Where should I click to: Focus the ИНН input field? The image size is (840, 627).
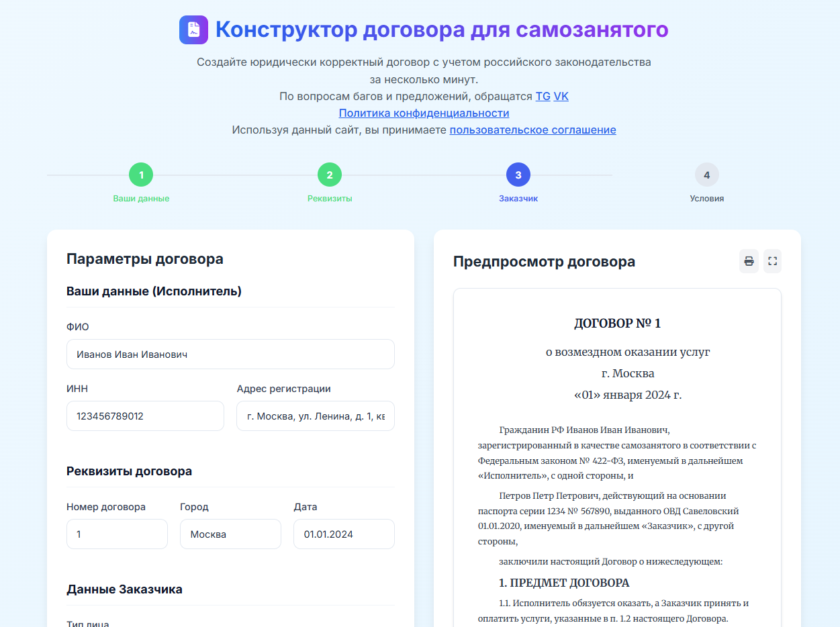pyautogui.click(x=145, y=416)
